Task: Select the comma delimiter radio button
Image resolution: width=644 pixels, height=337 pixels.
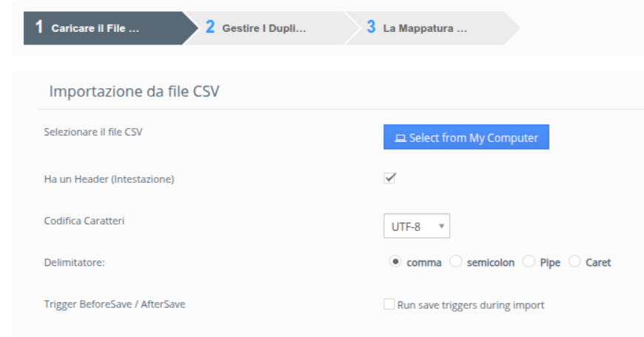Action: [x=395, y=262]
